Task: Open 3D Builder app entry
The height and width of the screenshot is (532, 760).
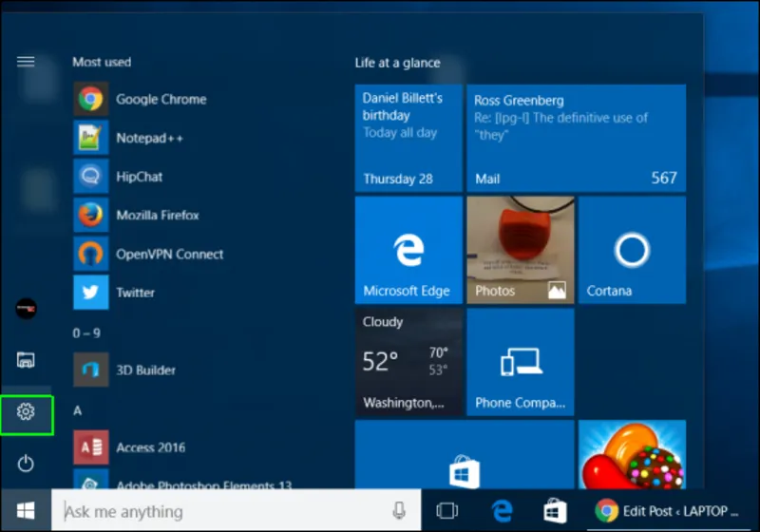Action: pyautogui.click(x=145, y=370)
